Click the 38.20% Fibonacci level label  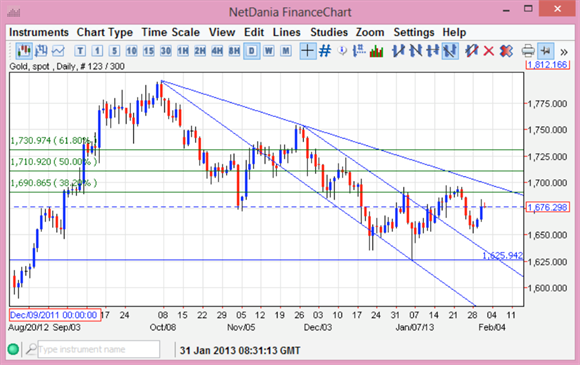pyautogui.click(x=54, y=183)
